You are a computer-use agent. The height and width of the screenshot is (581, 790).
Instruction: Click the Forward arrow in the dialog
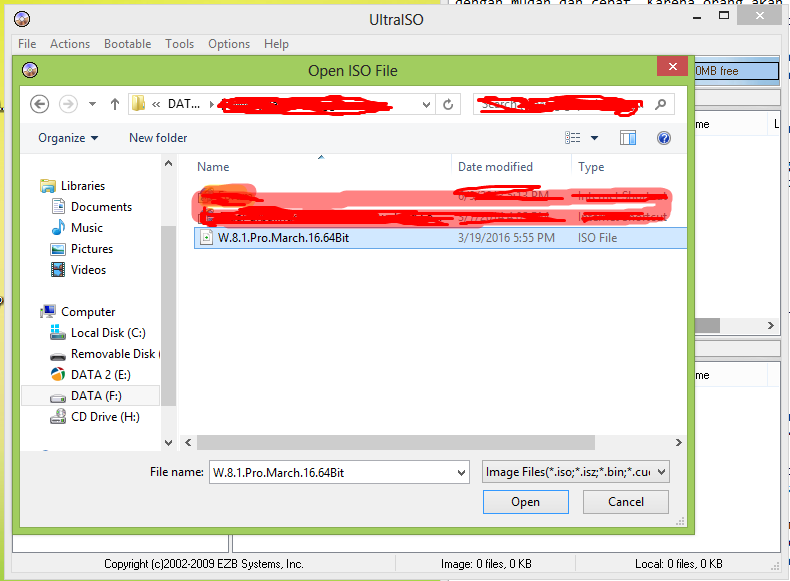pyautogui.click(x=69, y=104)
